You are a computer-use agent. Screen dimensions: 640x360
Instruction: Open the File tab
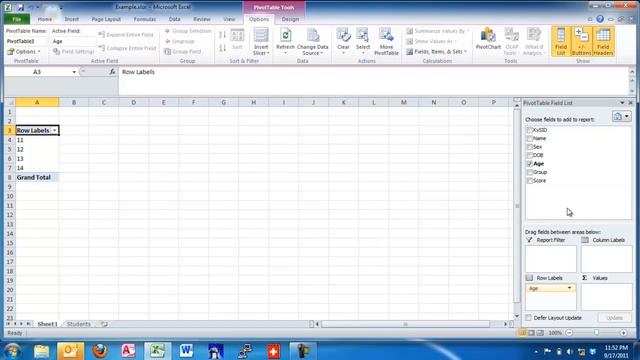pos(17,19)
